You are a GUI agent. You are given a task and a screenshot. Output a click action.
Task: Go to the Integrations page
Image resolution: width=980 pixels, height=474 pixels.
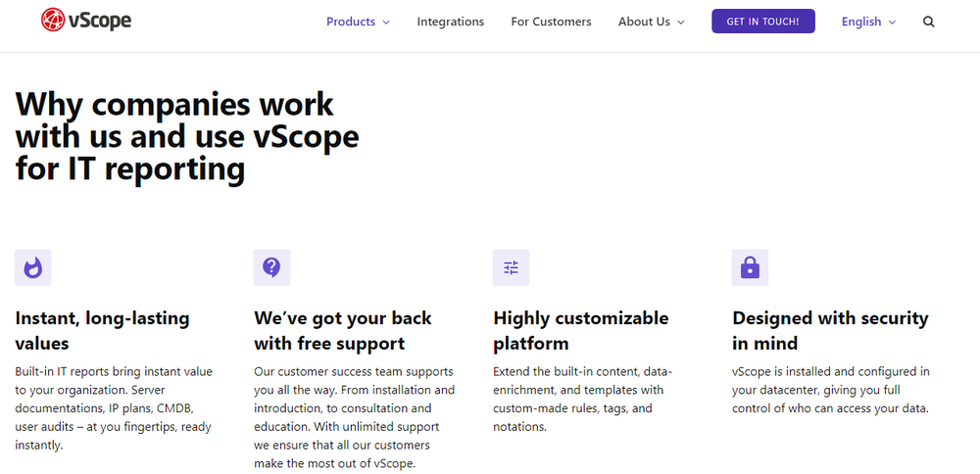tap(451, 22)
